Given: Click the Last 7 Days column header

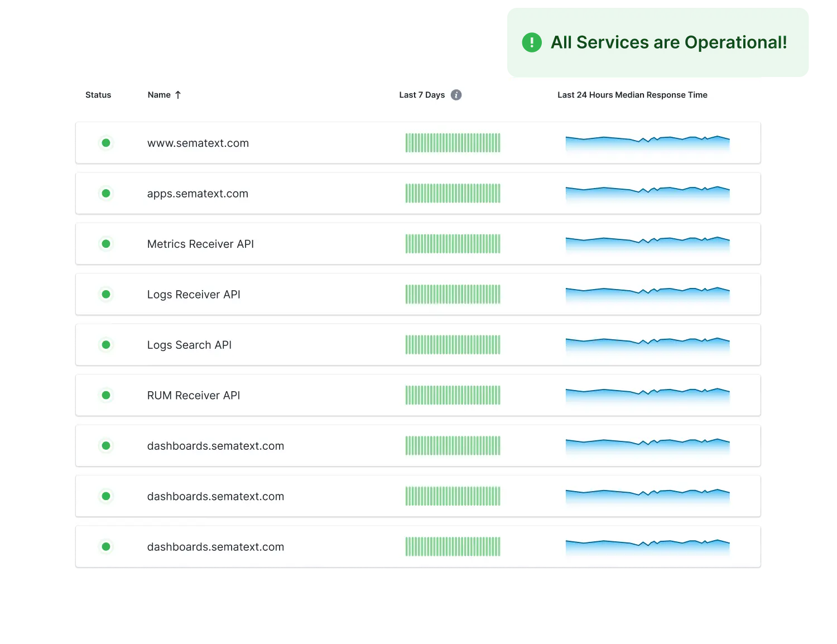Looking at the screenshot, I should (422, 95).
